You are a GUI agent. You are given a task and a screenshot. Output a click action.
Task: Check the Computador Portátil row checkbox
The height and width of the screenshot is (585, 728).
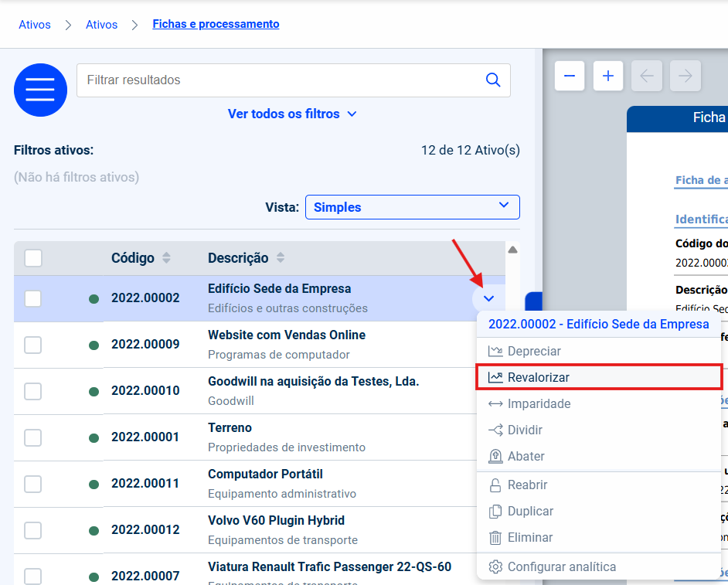pyautogui.click(x=33, y=485)
